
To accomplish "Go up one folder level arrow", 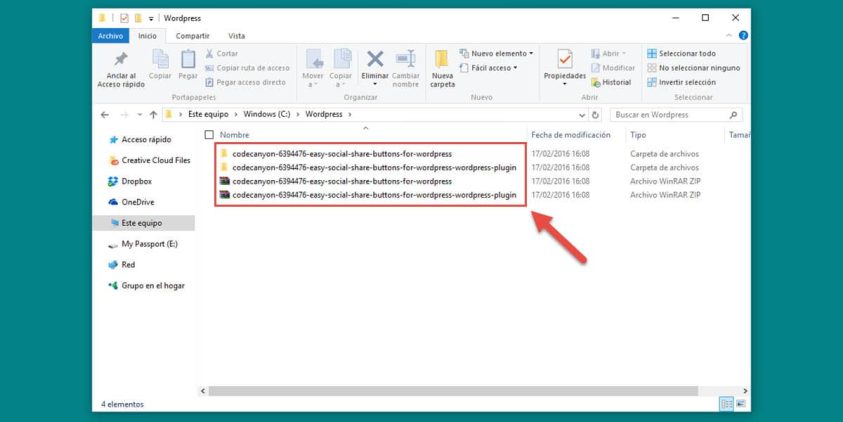I will [154, 115].
